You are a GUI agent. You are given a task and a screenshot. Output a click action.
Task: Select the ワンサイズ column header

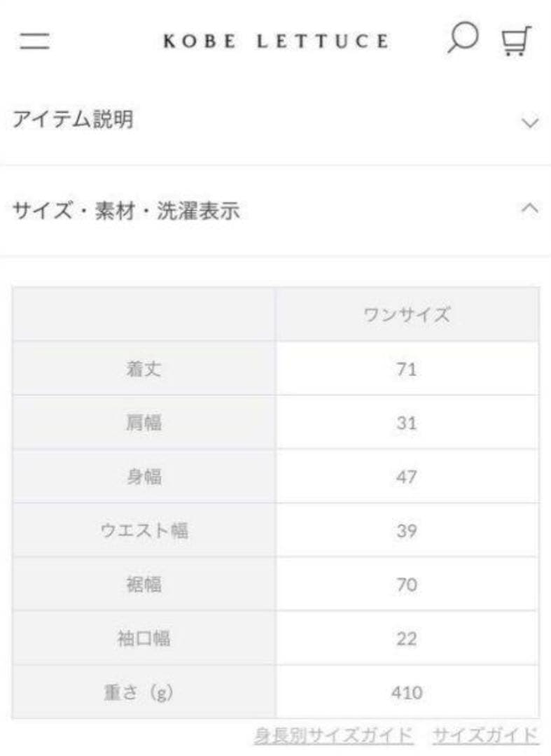[407, 315]
